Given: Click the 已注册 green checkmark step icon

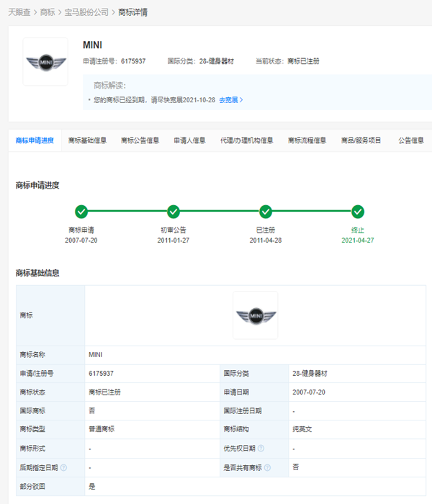Looking at the screenshot, I should (266, 212).
